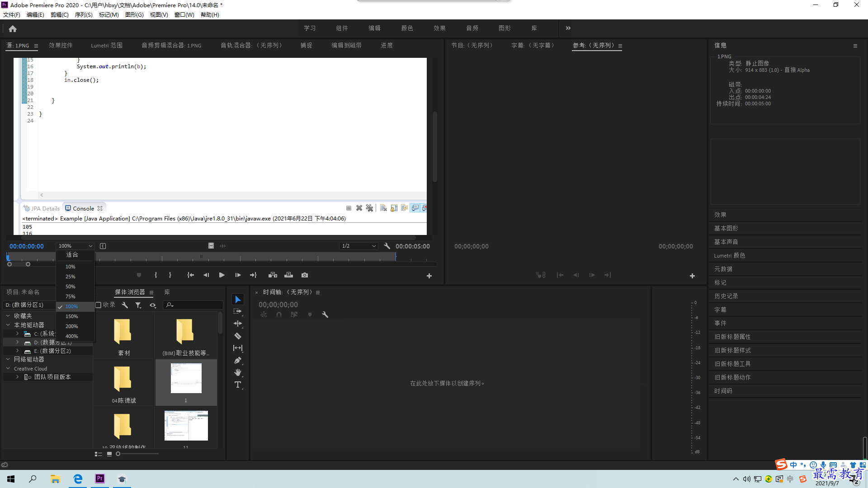Step forward one frame in source monitor
Screen dimensions: 868x488
238,275
